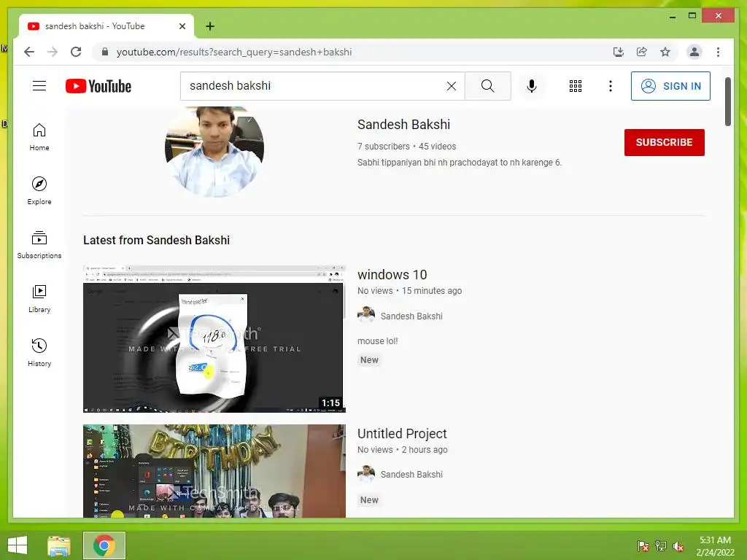The image size is (747, 560).
Task: Bookmark this page with the star icon
Action: [x=665, y=52]
